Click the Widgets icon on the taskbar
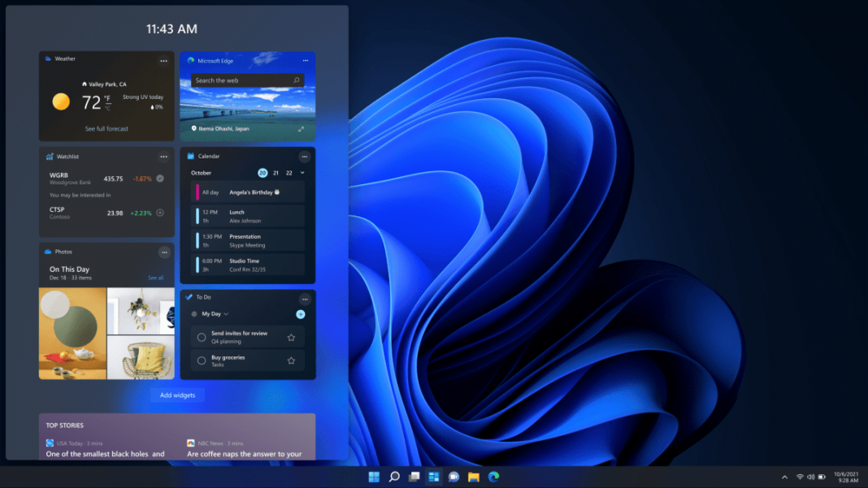 433,477
